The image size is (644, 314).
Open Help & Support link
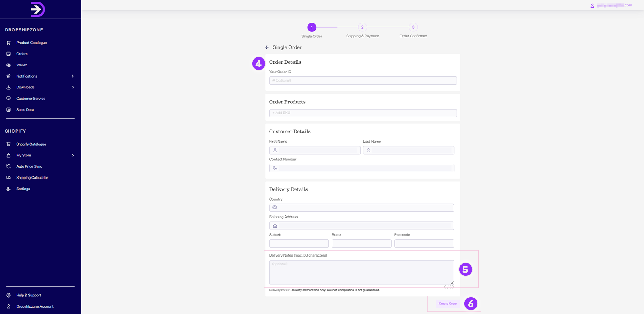29,295
